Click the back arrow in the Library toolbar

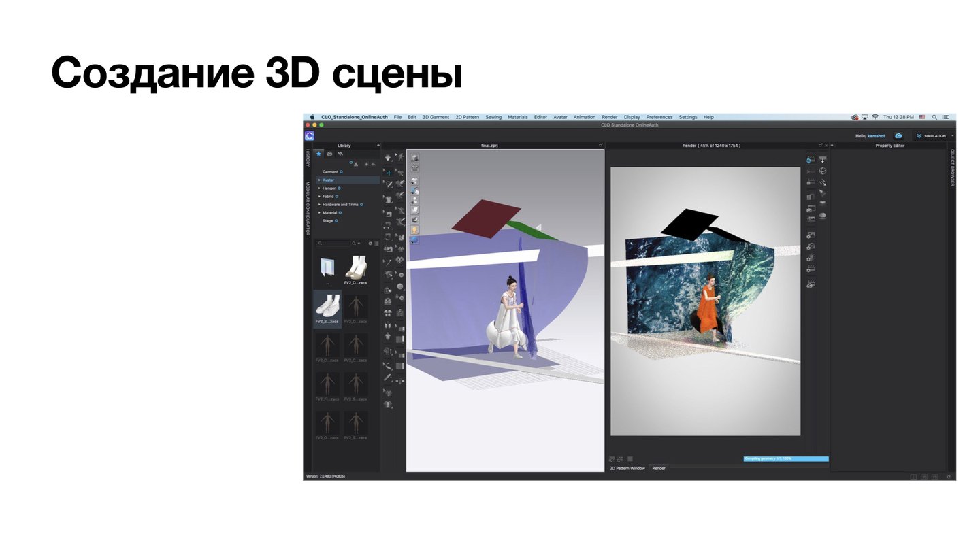(373, 164)
